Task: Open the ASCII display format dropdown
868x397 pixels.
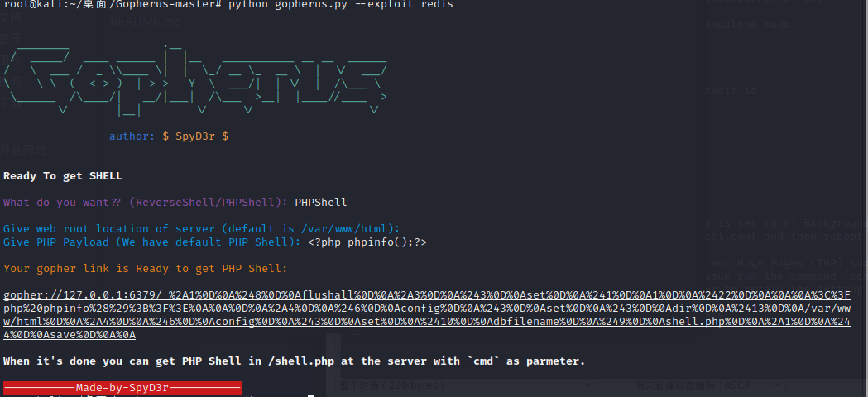Action: pos(751,385)
